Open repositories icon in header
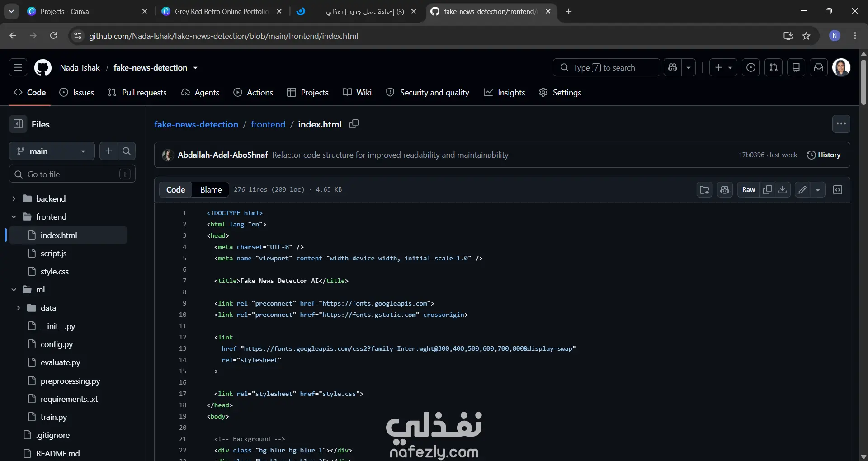 click(x=796, y=67)
